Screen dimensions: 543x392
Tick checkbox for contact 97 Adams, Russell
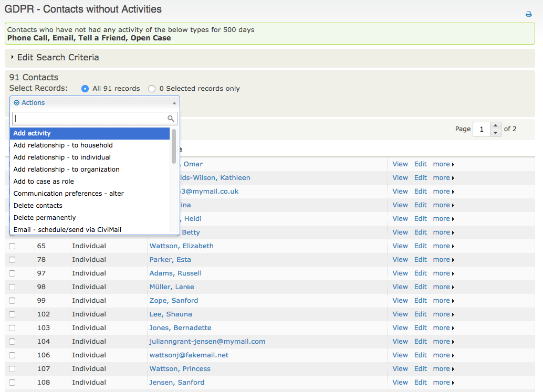click(x=12, y=273)
